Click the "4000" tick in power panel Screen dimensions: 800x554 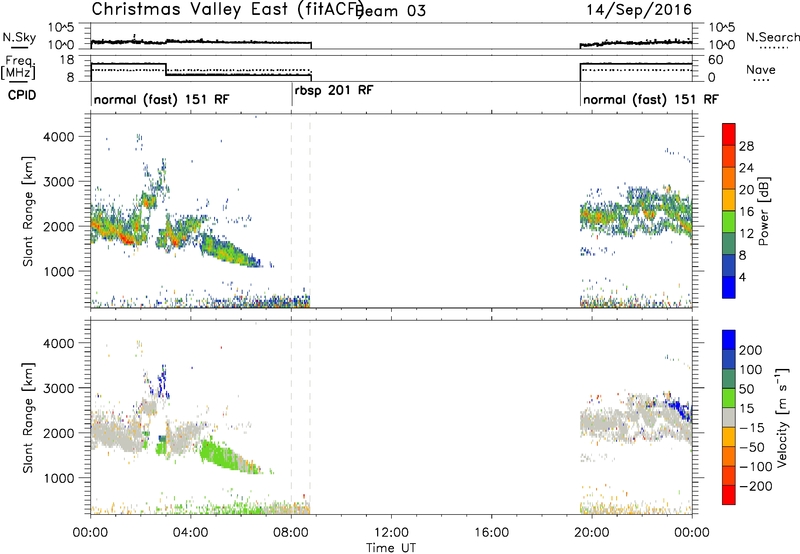[59, 137]
